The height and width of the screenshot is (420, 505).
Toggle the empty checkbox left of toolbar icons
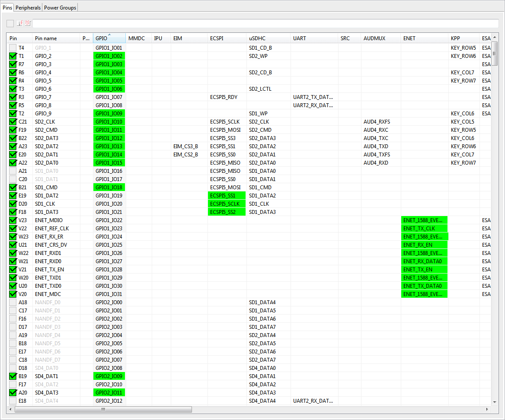click(10, 23)
